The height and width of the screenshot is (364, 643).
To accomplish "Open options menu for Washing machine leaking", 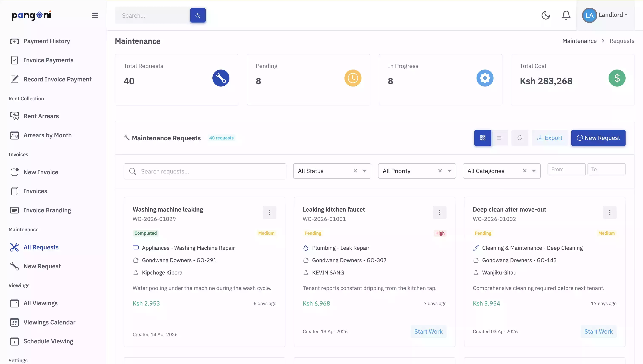I will click(269, 212).
